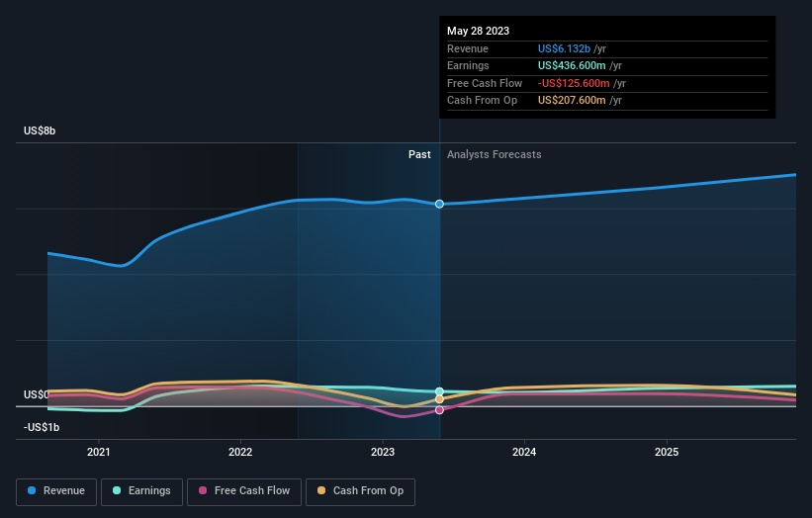Click the 2021 x-axis label

[x=98, y=452]
